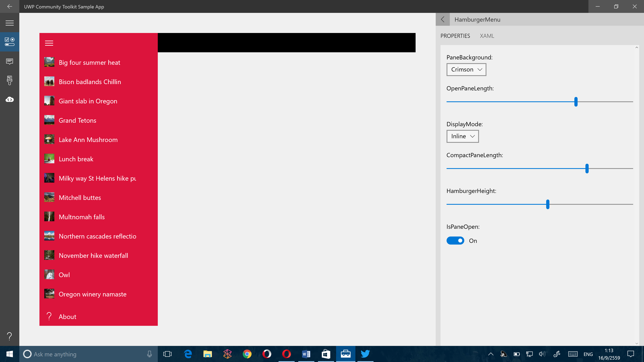This screenshot has height=362, width=644.
Task: Click the Lake Ann Mushroom thumbnail
Action: [49, 139]
